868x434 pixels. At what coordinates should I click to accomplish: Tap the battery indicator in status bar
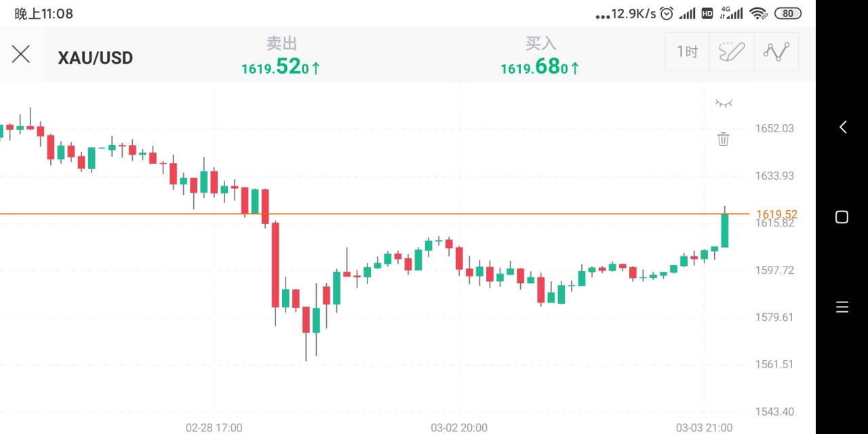tap(788, 14)
